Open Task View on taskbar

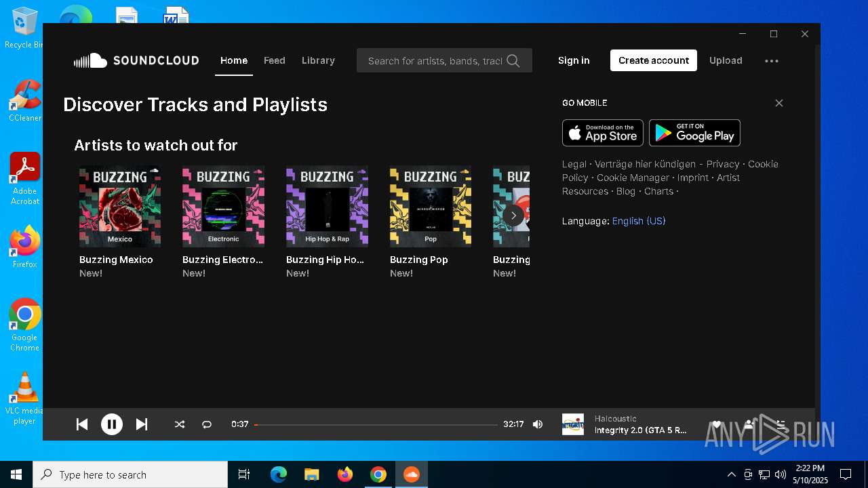click(244, 474)
